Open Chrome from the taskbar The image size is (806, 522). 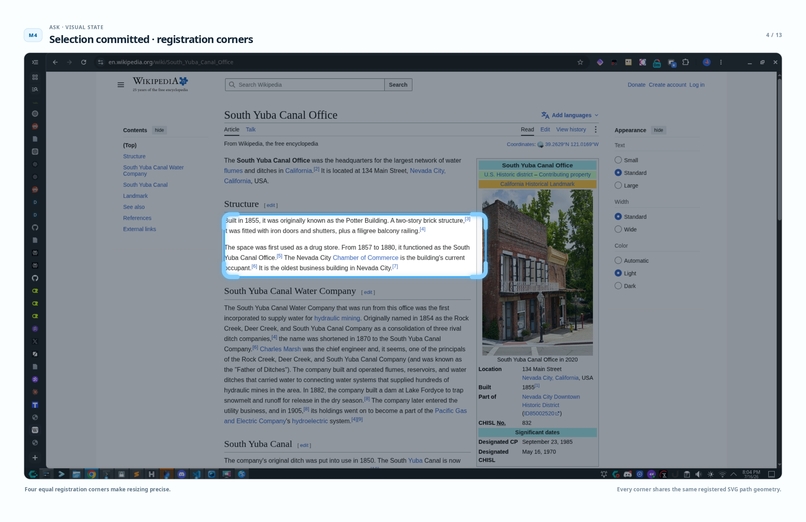click(x=91, y=474)
